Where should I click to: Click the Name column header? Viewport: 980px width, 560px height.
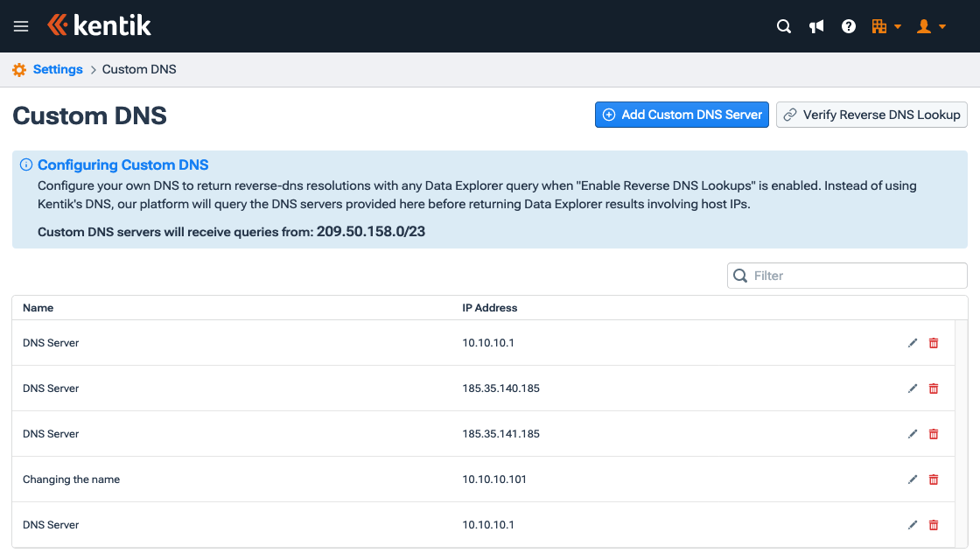coord(38,307)
